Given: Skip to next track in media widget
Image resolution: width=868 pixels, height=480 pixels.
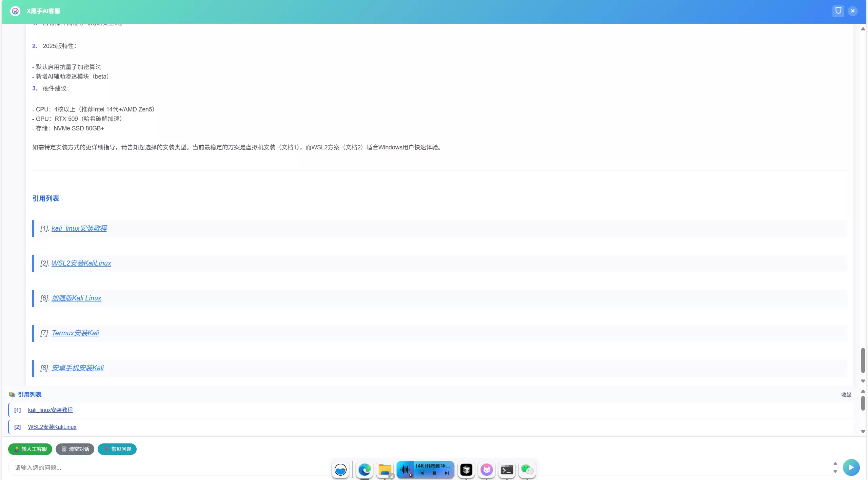Looking at the screenshot, I should (x=447, y=473).
